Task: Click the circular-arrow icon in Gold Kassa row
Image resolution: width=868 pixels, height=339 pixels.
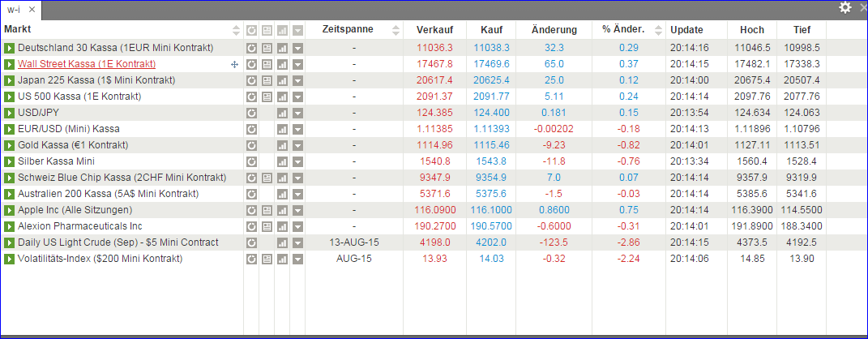Action: pos(251,146)
